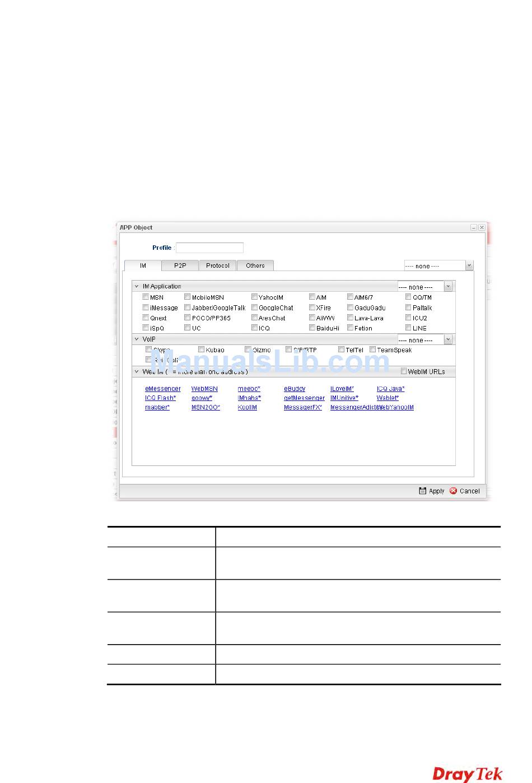Enable the Qnext checkbox
Viewport: 532px width, 783px height.
pos(146,318)
